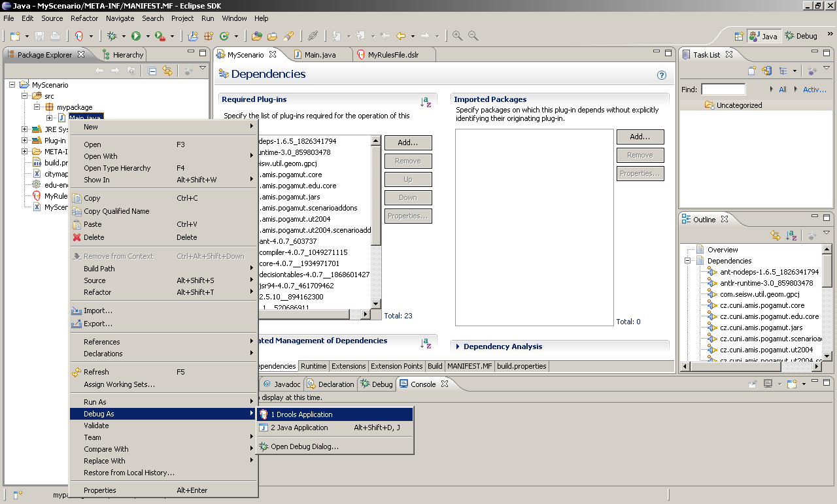Expand the META-INF folder node

point(25,152)
